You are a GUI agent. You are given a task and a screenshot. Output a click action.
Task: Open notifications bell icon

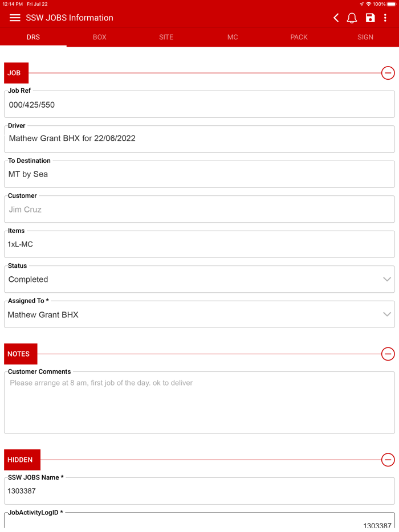[352, 18]
